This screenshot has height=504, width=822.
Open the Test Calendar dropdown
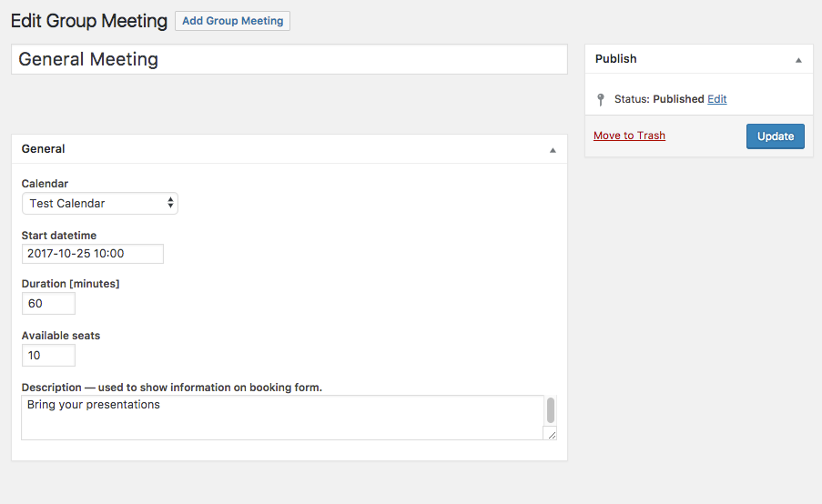click(x=100, y=204)
